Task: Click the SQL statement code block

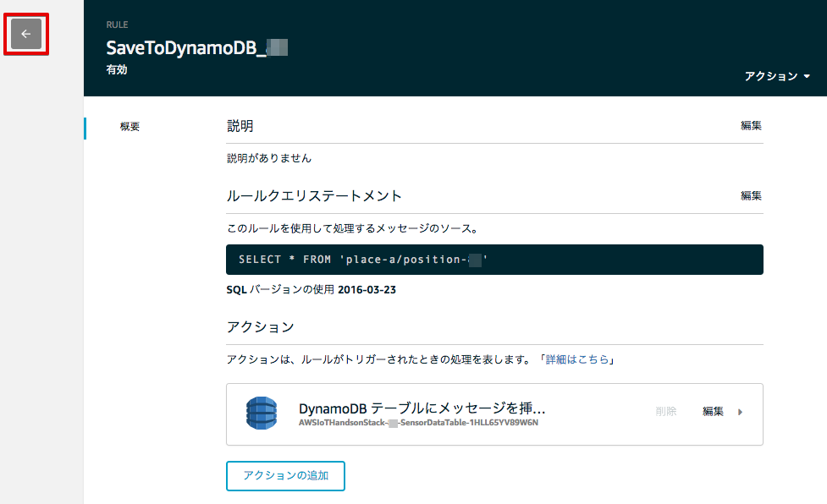Action: (494, 259)
